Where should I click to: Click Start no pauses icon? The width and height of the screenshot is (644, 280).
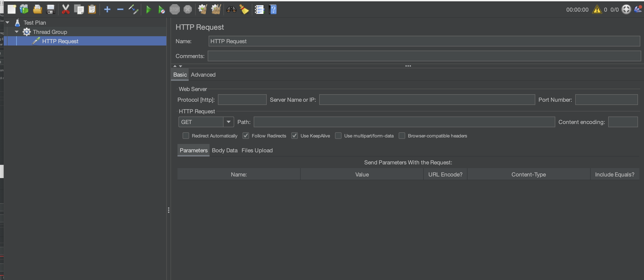[161, 10]
